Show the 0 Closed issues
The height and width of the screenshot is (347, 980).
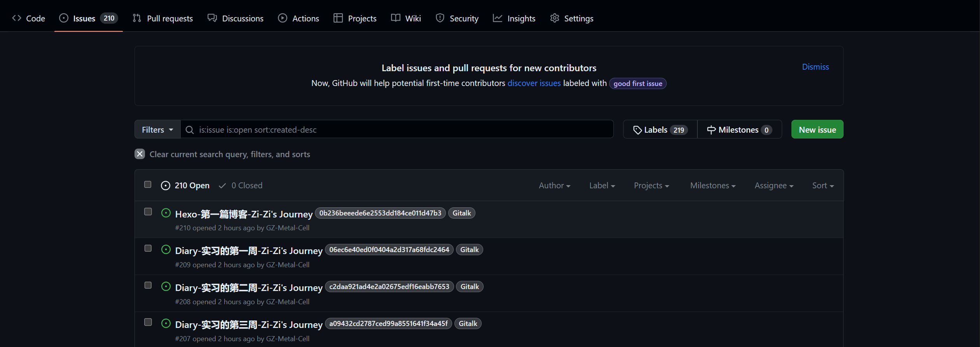(241, 186)
